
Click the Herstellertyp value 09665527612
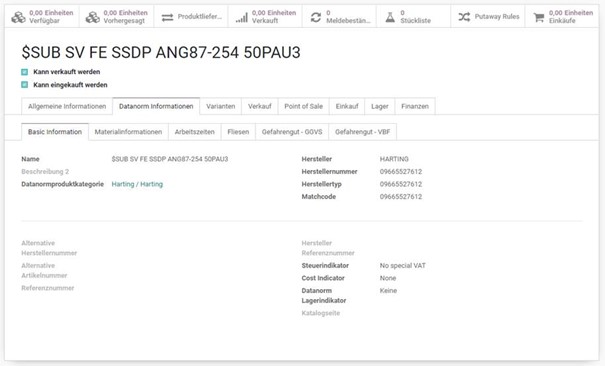401,184
